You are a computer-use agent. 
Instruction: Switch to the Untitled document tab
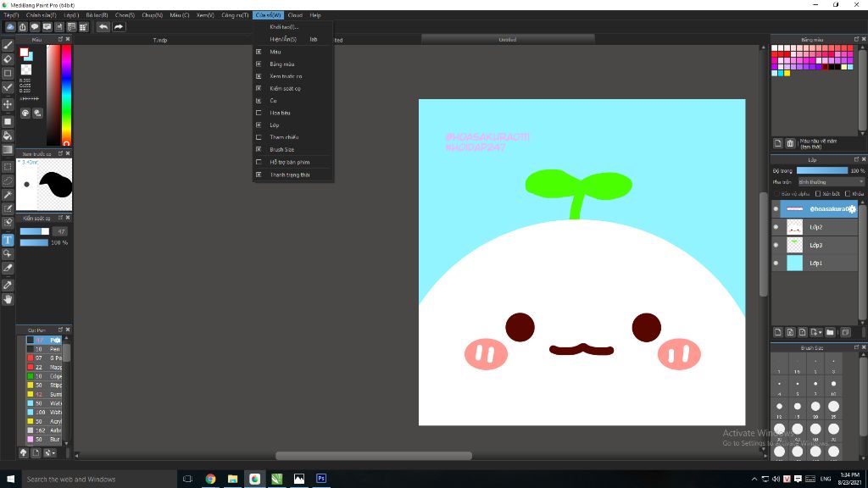[508, 39]
